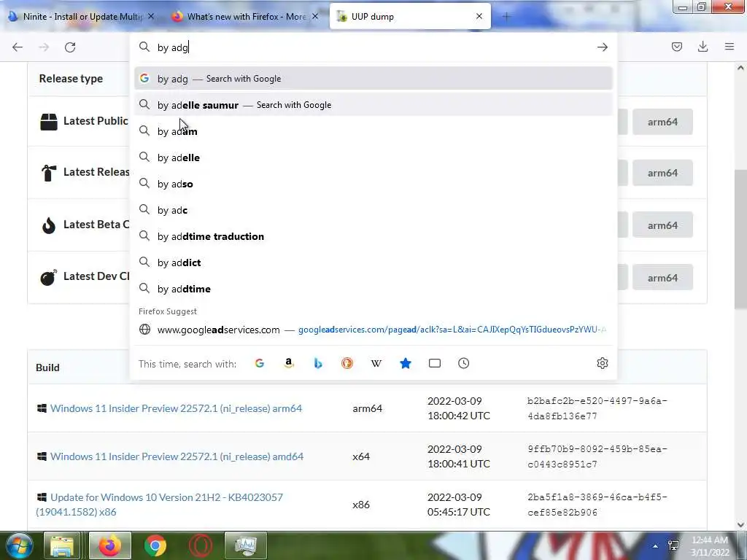This screenshot has height=560, width=747.
Task: Click the Latest Beta flame icon
Action: coord(49,225)
